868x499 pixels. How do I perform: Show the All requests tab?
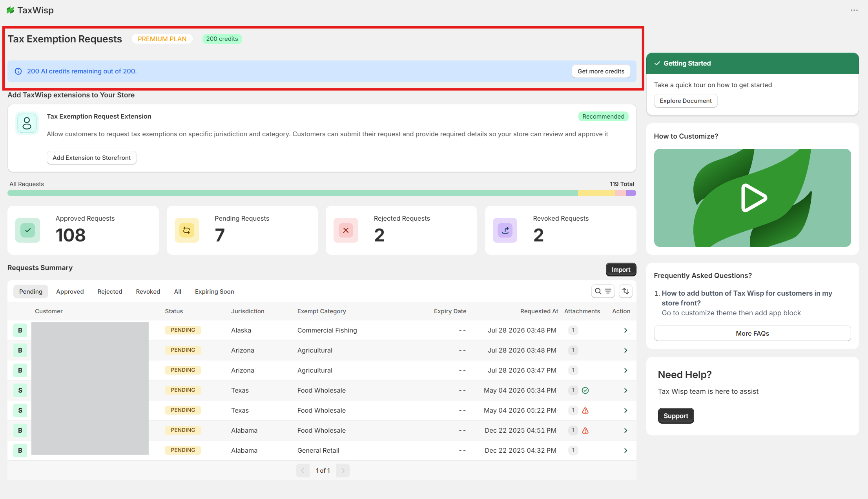point(178,292)
